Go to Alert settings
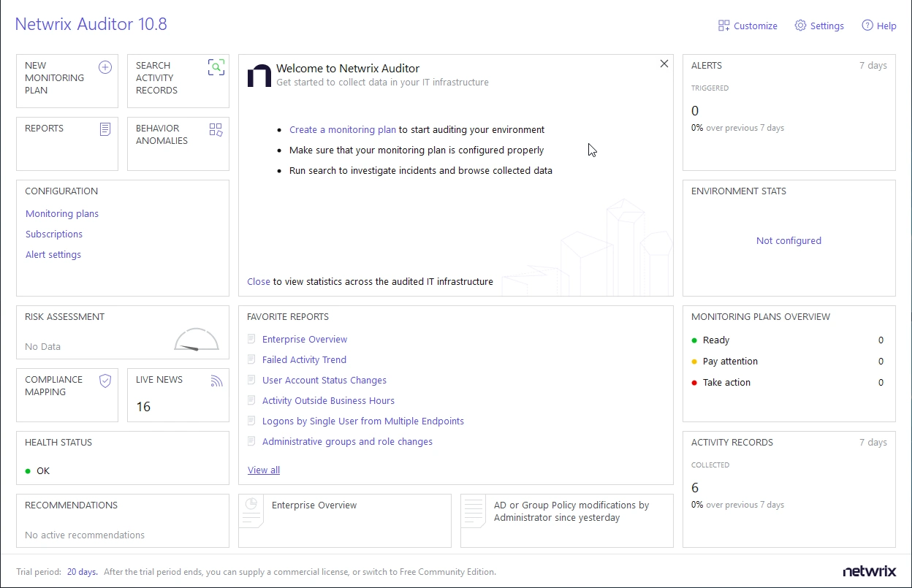The image size is (912, 588). pyautogui.click(x=53, y=255)
